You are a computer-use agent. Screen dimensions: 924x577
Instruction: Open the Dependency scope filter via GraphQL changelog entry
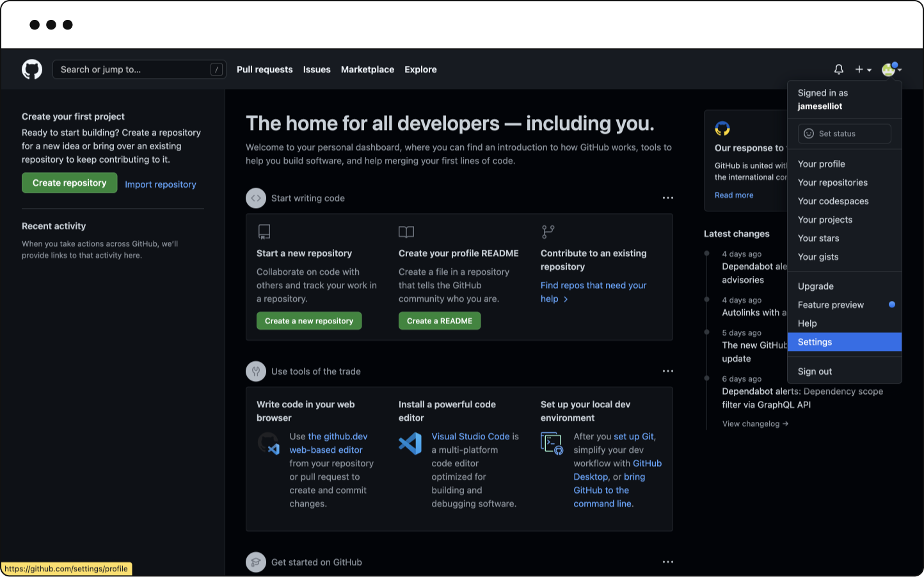(802, 398)
